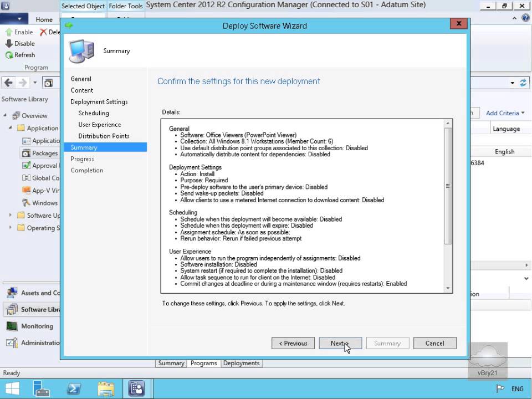Open the Add Criteria dropdown
This screenshot has height=399, width=532.
point(505,113)
